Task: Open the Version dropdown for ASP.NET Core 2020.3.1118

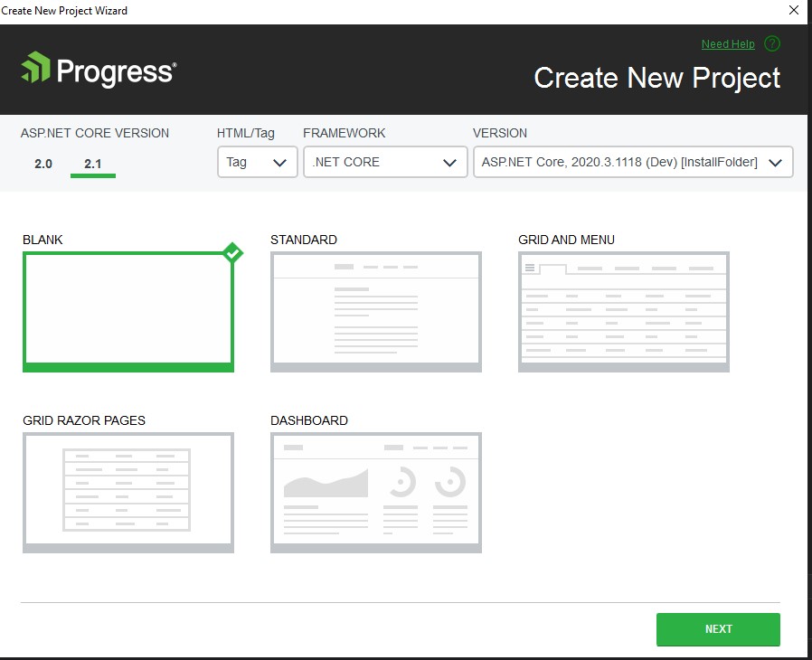Action: tap(633, 162)
